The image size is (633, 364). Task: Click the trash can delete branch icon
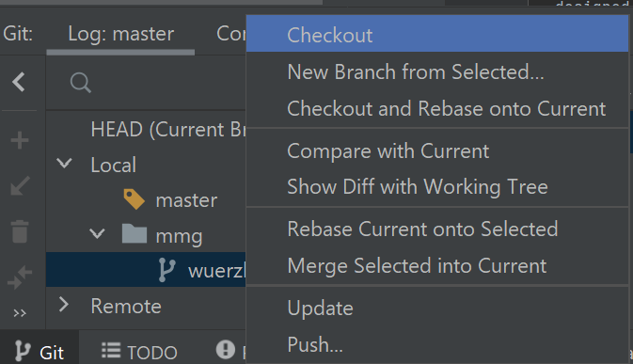pyautogui.click(x=20, y=231)
